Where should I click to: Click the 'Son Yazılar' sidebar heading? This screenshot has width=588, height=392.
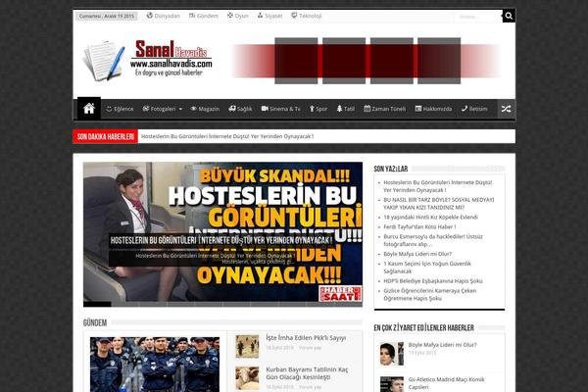pos(391,169)
